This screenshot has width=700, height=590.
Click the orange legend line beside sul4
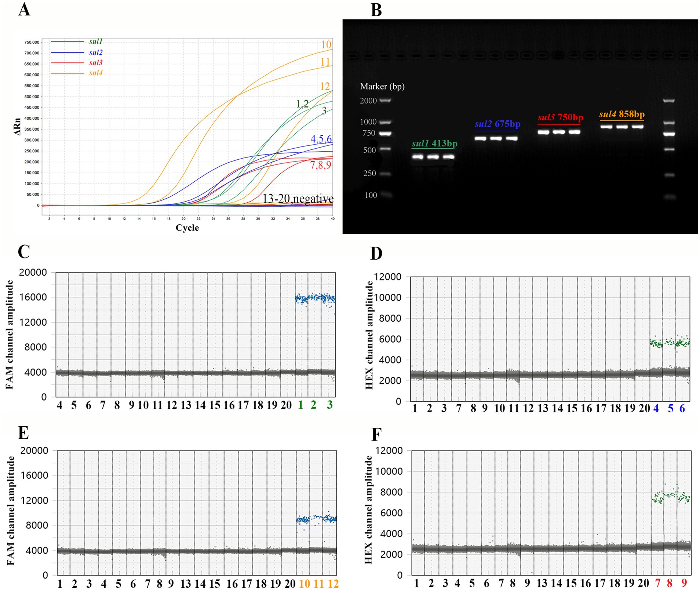[67, 74]
